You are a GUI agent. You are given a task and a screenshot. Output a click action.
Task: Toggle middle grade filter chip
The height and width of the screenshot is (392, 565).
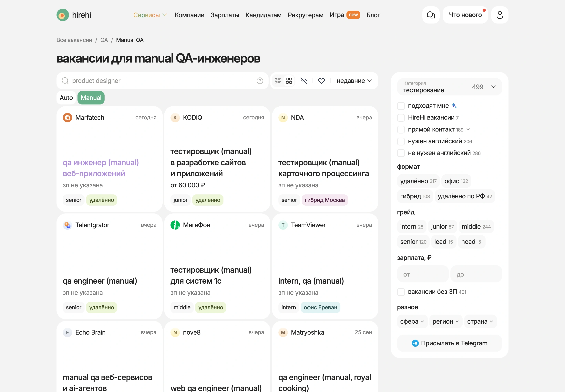pos(476,226)
